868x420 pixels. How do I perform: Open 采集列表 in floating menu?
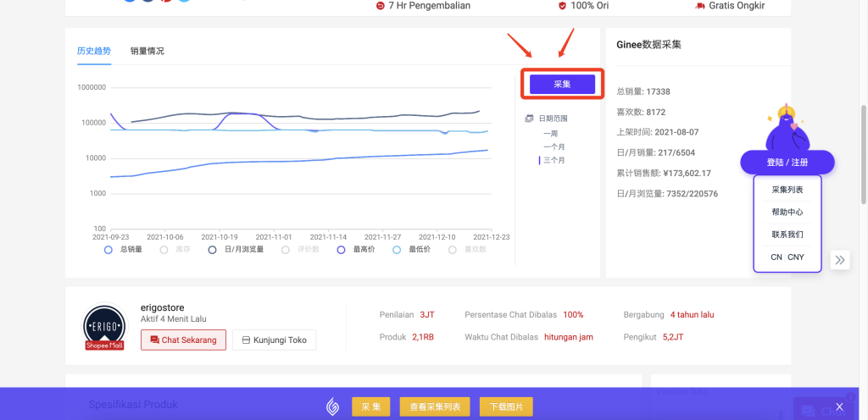click(x=787, y=190)
